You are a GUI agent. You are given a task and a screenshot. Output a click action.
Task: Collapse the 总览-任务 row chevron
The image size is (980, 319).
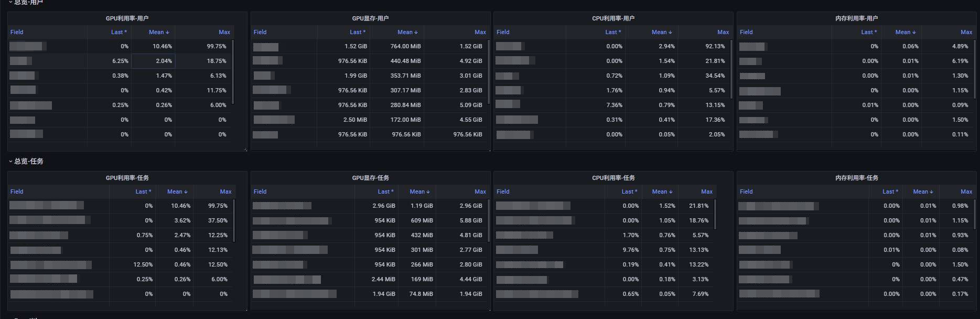(x=10, y=162)
